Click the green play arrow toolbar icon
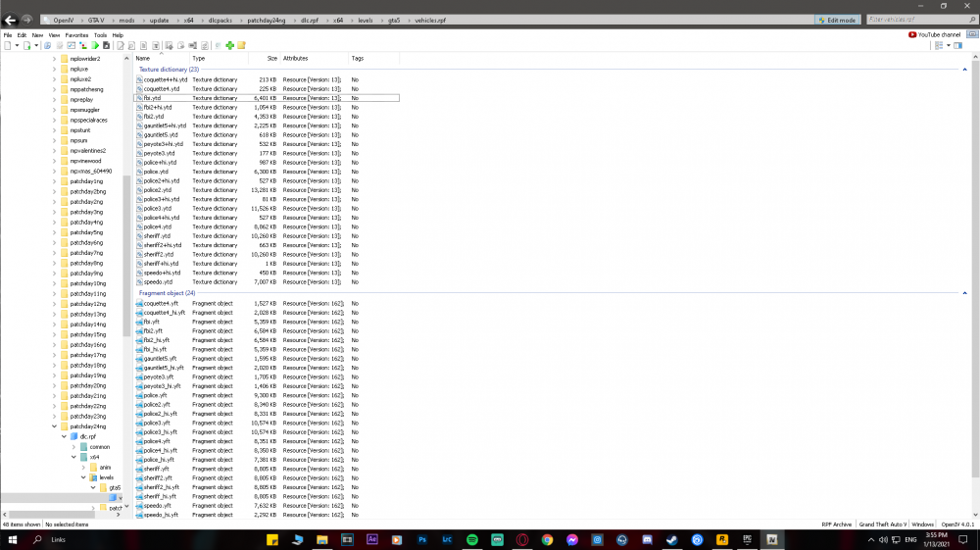 [x=95, y=46]
